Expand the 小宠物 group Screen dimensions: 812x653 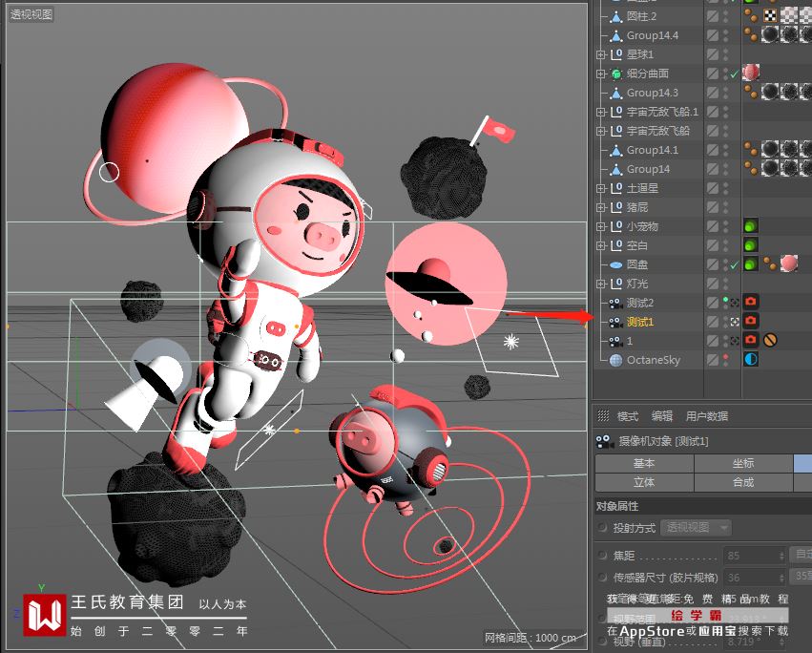pos(601,226)
